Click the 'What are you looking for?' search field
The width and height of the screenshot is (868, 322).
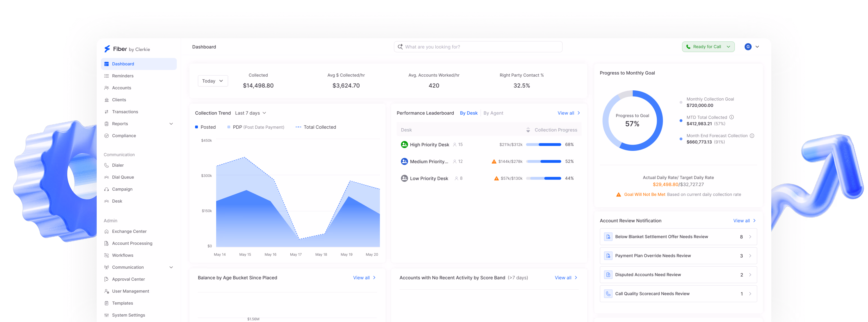pyautogui.click(x=478, y=47)
